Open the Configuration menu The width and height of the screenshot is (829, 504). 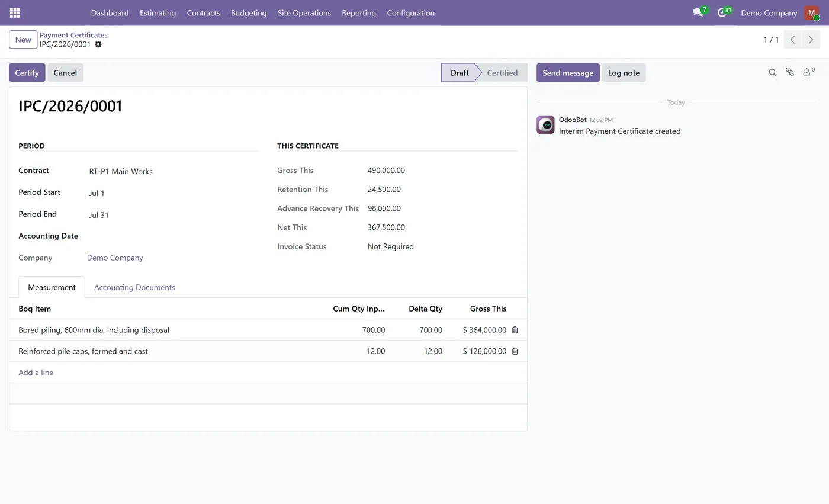[x=411, y=12]
